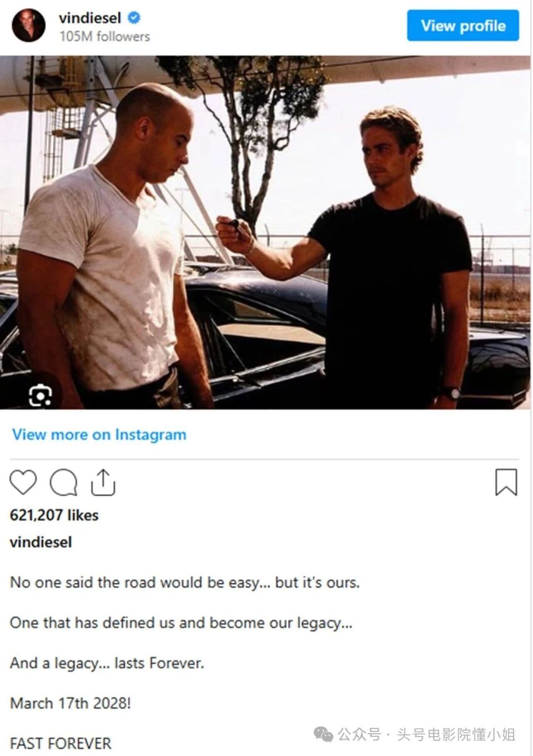Image resolution: width=533 pixels, height=756 pixels.
Task: Share the post using the share icon
Action: tap(103, 482)
